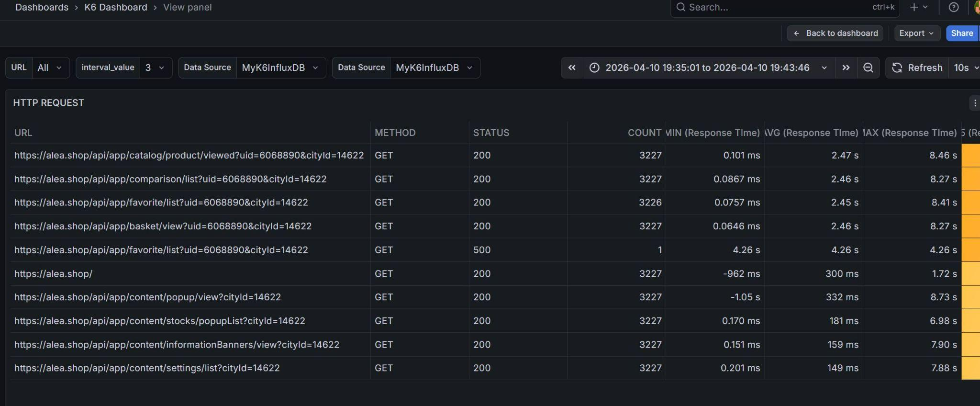Sort by COUNT column header
This screenshot has height=406, width=980.
coord(645,133)
